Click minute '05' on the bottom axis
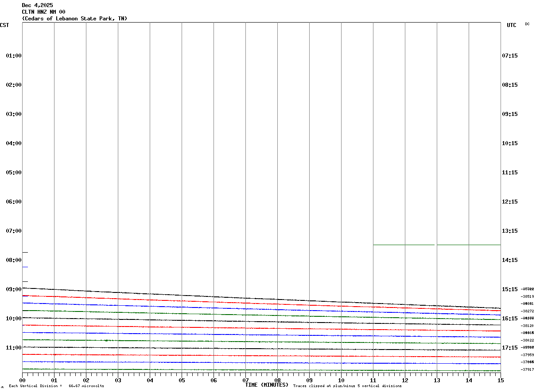This screenshot has width=536, height=392. 182,380
